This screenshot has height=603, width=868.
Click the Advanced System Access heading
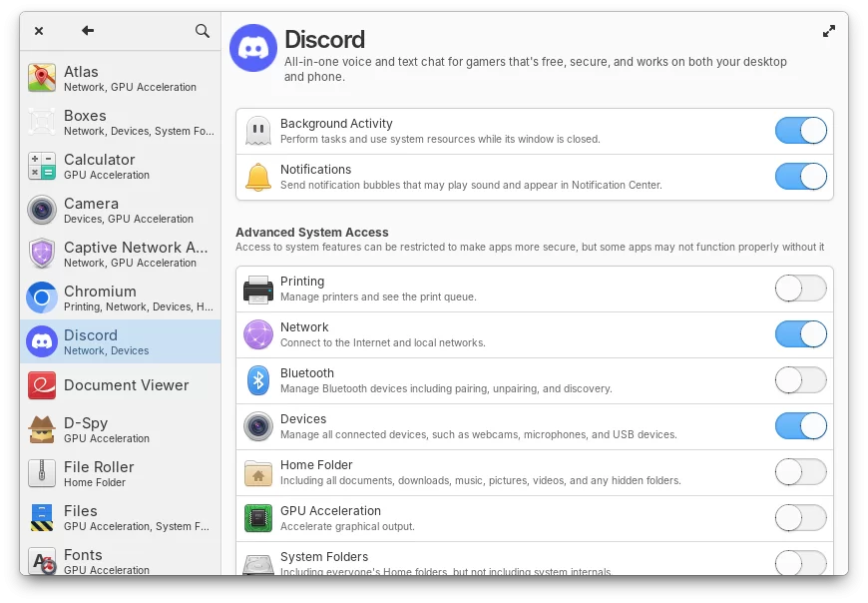click(x=311, y=233)
